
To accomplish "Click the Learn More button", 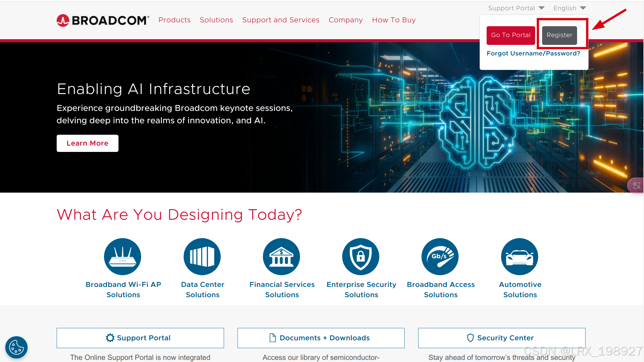I will [87, 143].
